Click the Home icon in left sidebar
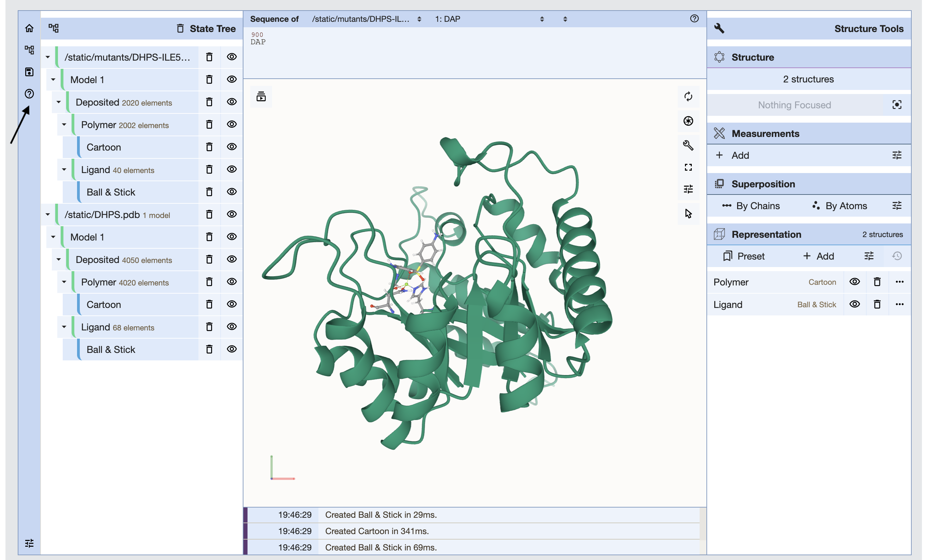This screenshot has width=926, height=560. [x=29, y=29]
